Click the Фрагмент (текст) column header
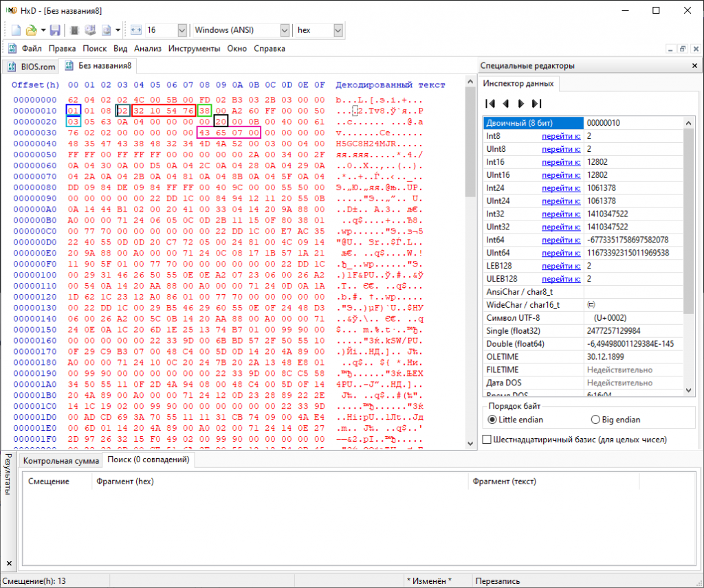This screenshot has width=704, height=588. pos(553,482)
